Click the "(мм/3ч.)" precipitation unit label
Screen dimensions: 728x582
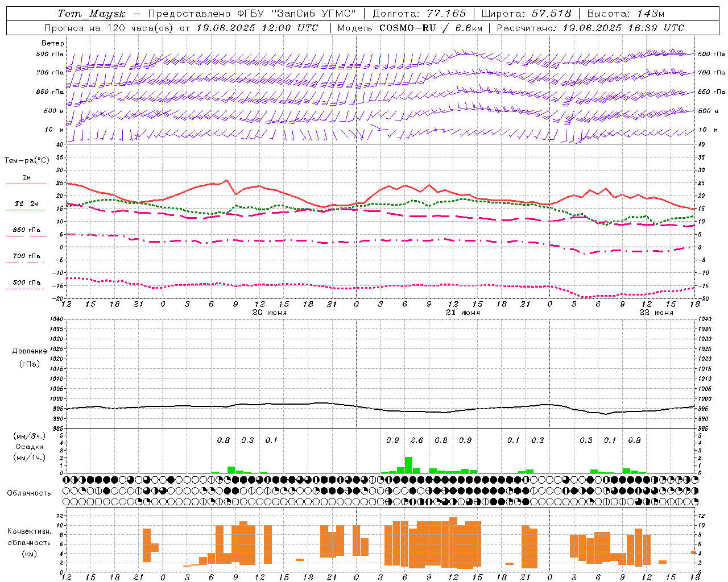pos(30,436)
